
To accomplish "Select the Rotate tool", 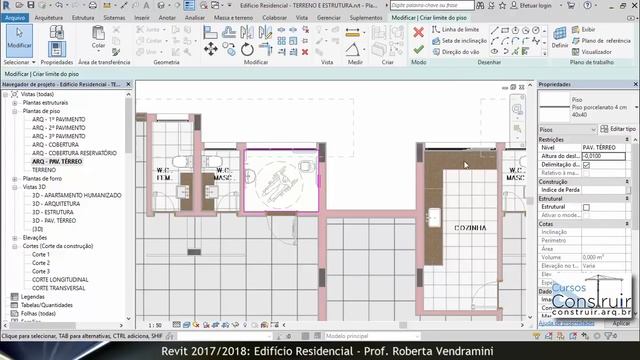I will tap(247, 50).
